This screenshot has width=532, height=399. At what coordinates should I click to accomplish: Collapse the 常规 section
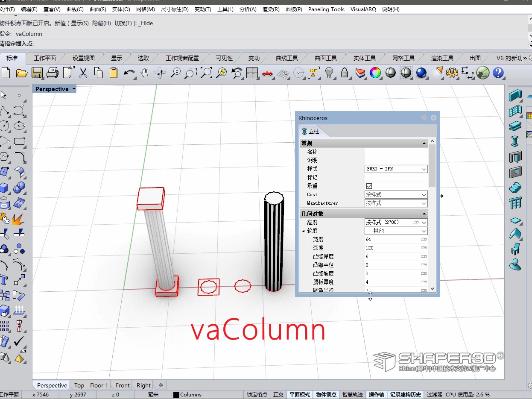coord(424,143)
